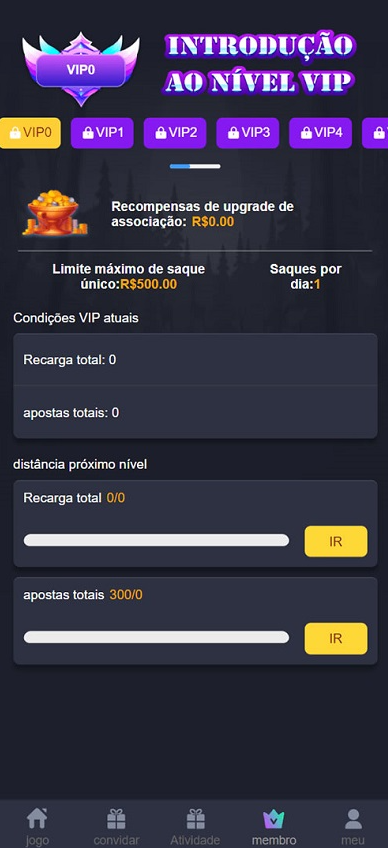Click IR button beside Recarga total
This screenshot has width=388, height=848.
click(x=336, y=541)
